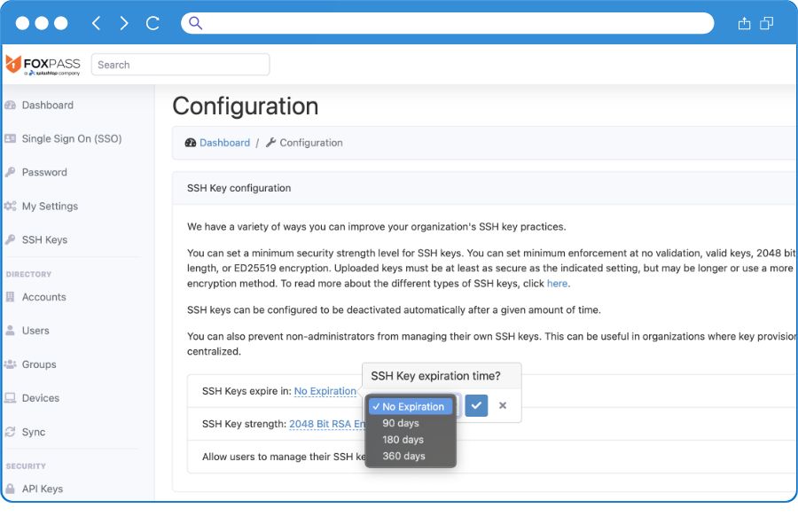Select the SSH Keys icon in sidebar
The image size is (798, 532).
[12, 239]
